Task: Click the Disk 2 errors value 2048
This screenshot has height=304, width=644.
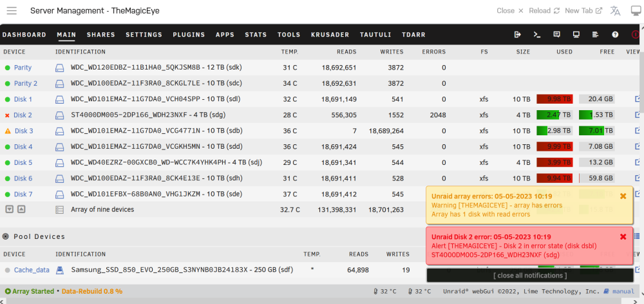Action: [x=438, y=115]
